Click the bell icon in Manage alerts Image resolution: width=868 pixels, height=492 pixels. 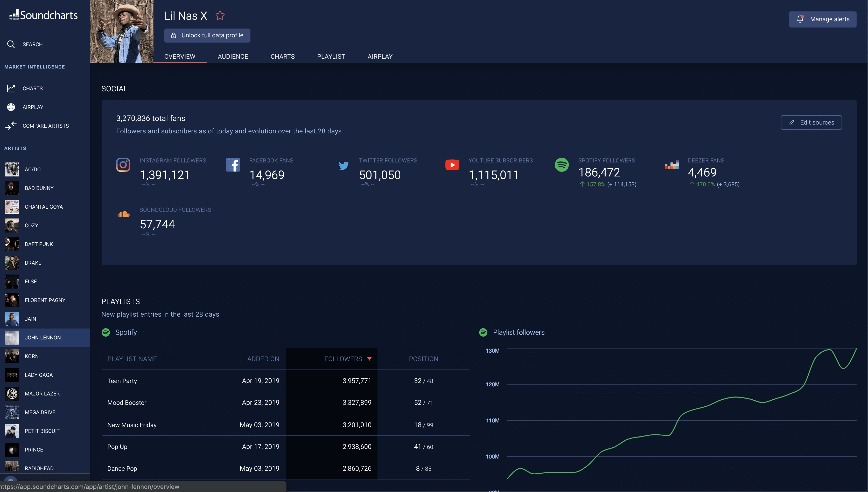pyautogui.click(x=800, y=19)
